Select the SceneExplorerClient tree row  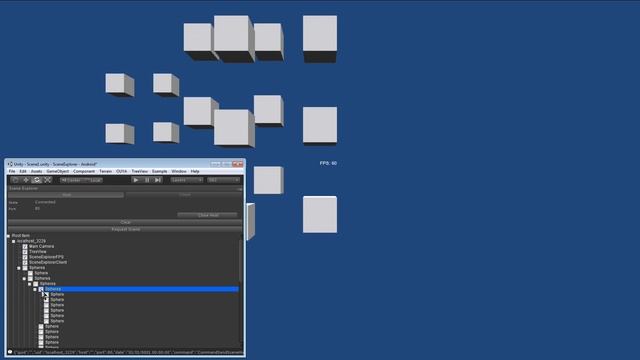pos(48,262)
